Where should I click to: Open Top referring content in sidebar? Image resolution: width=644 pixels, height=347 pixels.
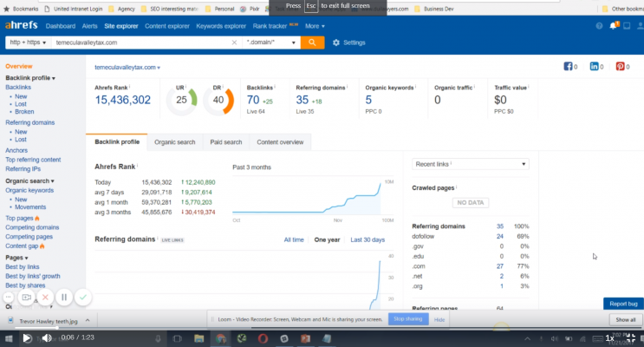click(33, 160)
